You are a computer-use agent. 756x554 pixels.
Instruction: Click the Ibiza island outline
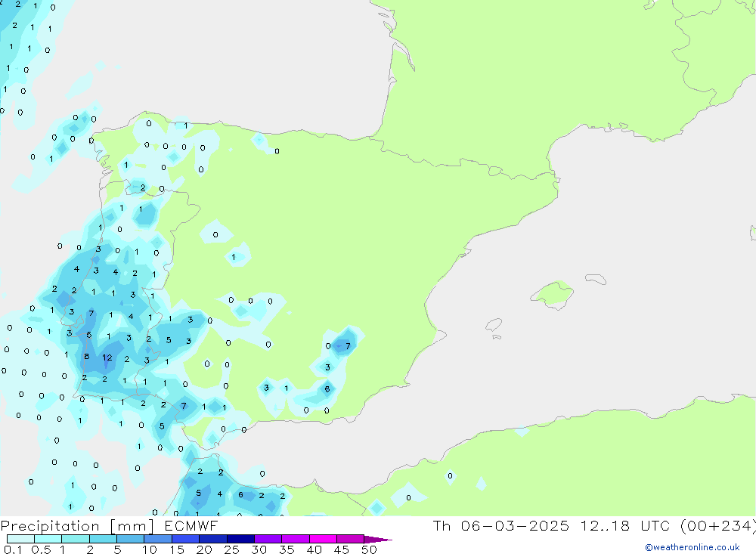(494, 325)
